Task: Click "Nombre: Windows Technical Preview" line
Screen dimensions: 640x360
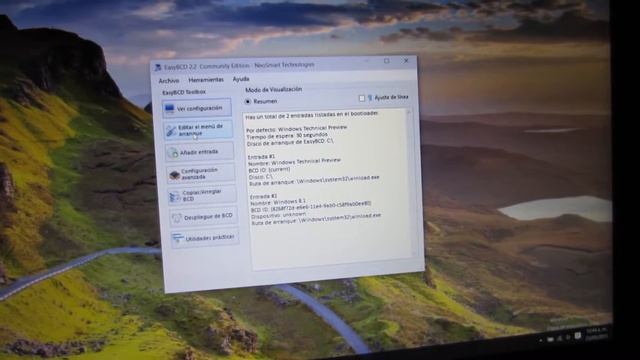Action: point(294,162)
